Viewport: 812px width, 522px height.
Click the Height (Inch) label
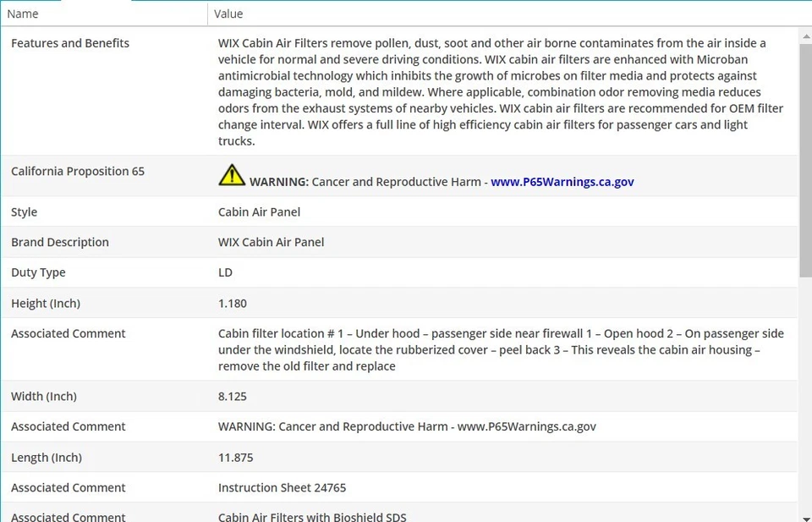click(x=46, y=304)
